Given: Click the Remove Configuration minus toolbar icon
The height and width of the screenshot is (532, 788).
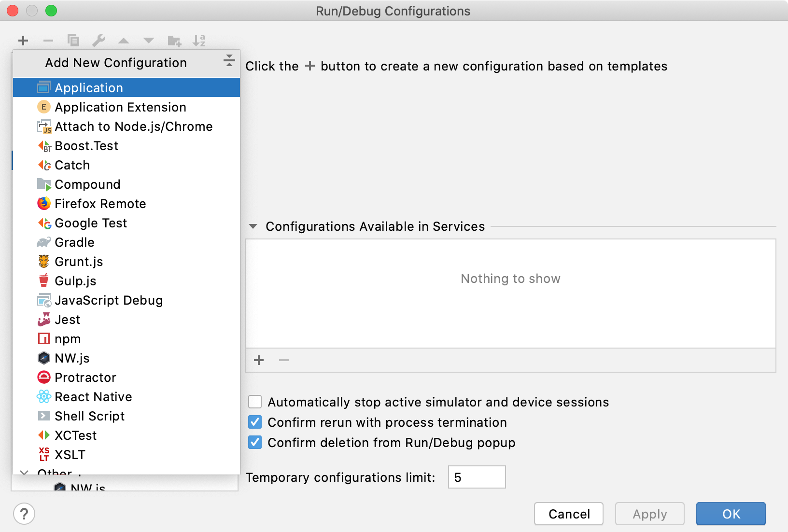Looking at the screenshot, I should pyautogui.click(x=48, y=41).
